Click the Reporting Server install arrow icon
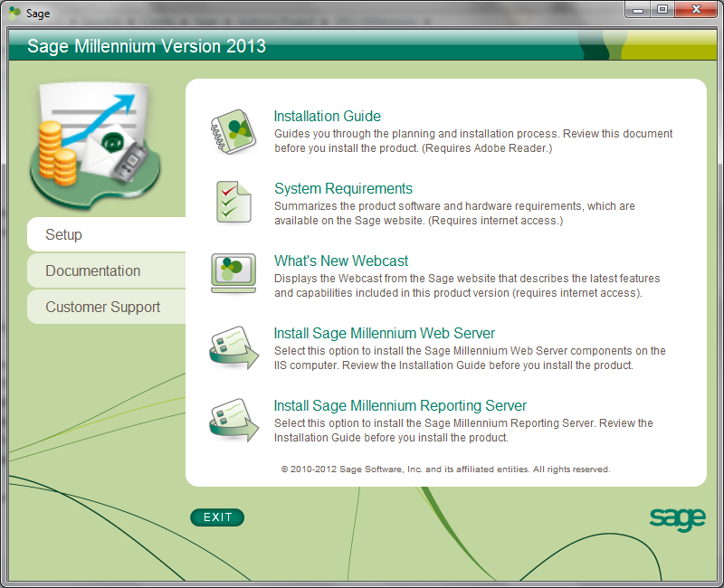 pyautogui.click(x=233, y=420)
